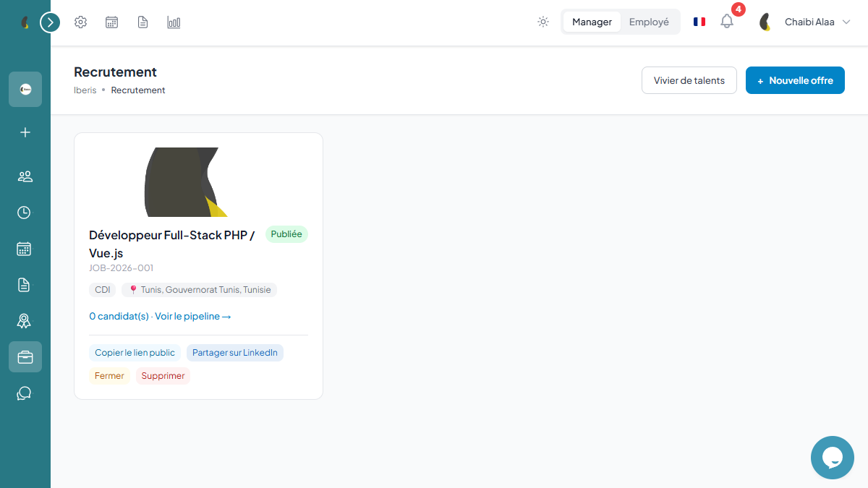Open the award ribbon icon
The width and height of the screenshot is (868, 488).
(x=25, y=321)
